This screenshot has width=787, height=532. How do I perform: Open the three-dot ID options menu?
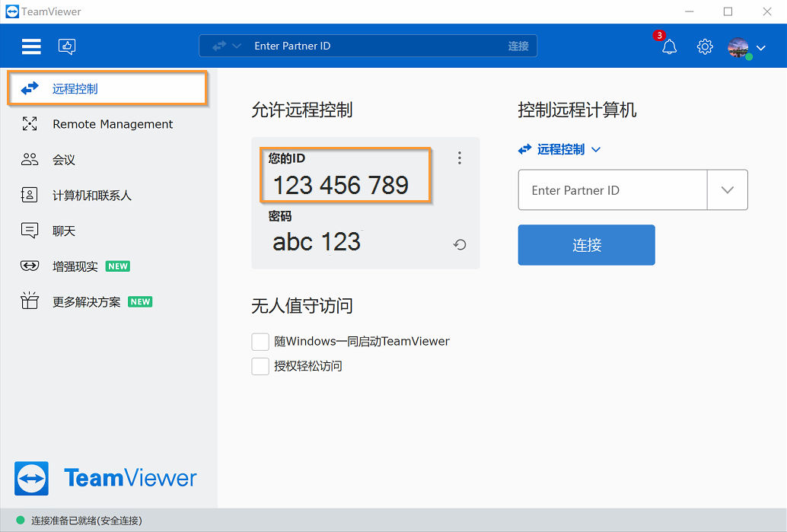(459, 158)
